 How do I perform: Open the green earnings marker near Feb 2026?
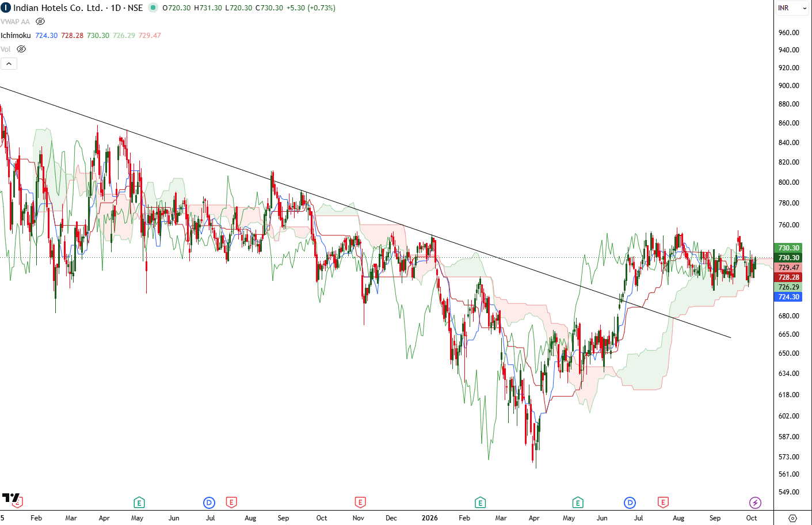pyautogui.click(x=480, y=503)
